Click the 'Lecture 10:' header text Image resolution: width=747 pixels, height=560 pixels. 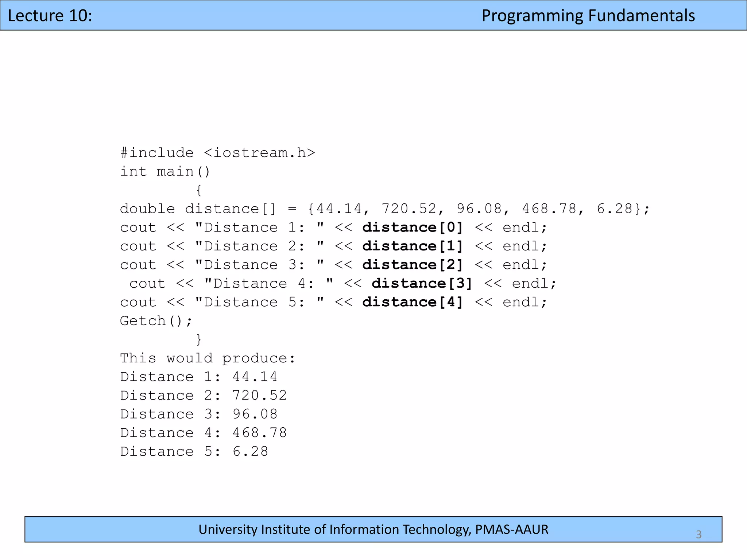click(50, 16)
